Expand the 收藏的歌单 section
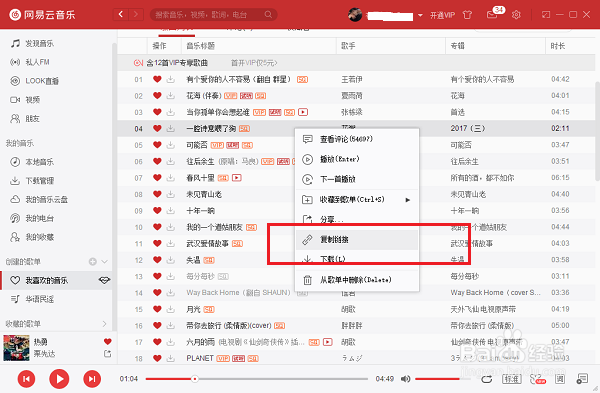The height and width of the screenshot is (393, 600). [104, 324]
